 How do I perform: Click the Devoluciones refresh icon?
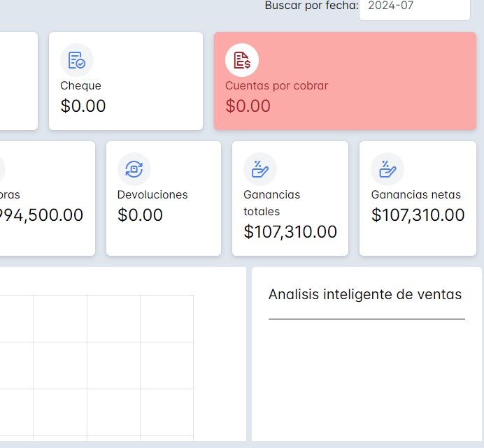(134, 169)
